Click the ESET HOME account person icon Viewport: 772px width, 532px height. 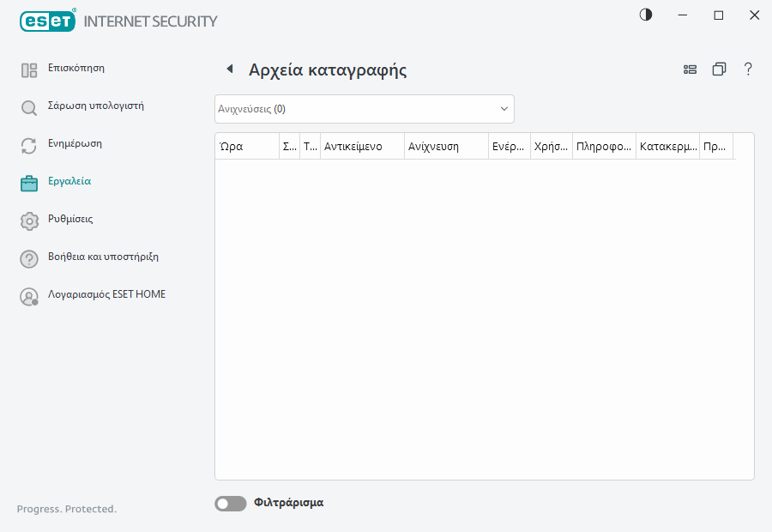click(x=28, y=295)
